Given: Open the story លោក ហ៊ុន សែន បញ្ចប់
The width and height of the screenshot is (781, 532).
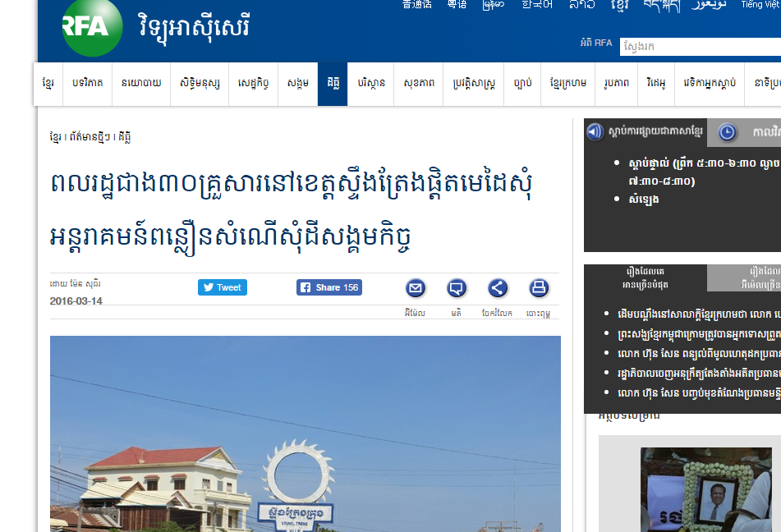Looking at the screenshot, I should (x=699, y=393).
